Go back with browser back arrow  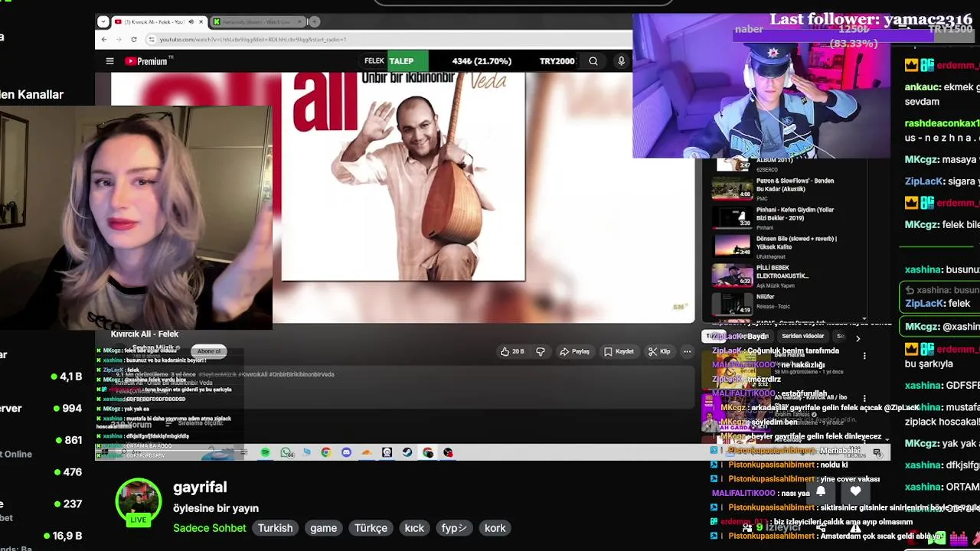tap(104, 39)
